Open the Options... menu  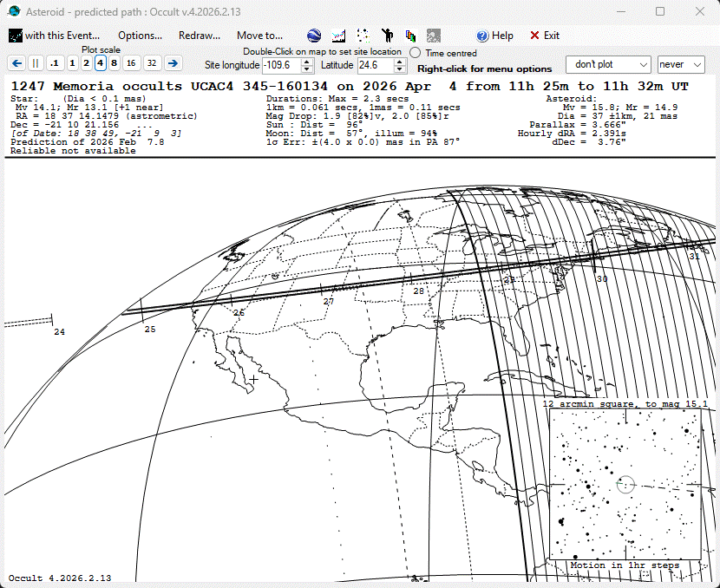tap(141, 36)
